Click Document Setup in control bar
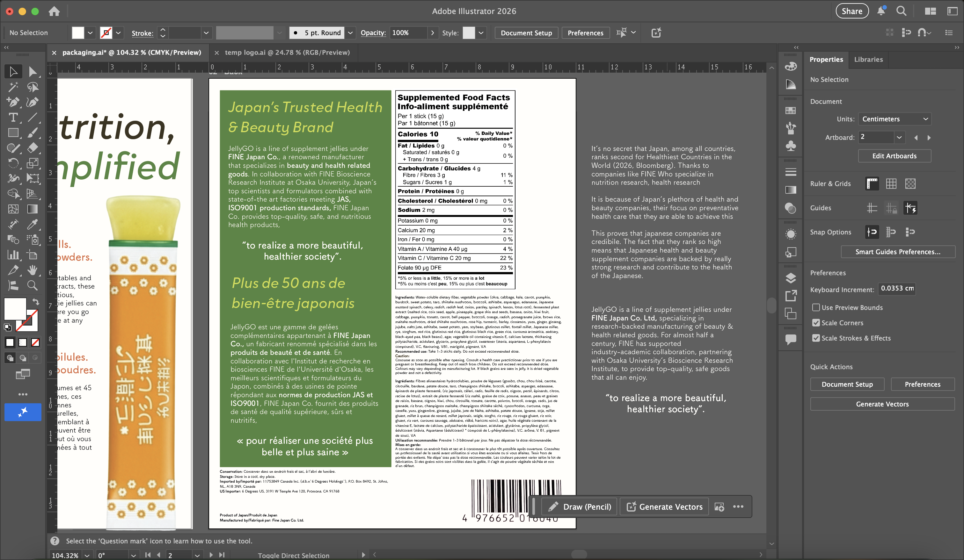 pos(526,33)
